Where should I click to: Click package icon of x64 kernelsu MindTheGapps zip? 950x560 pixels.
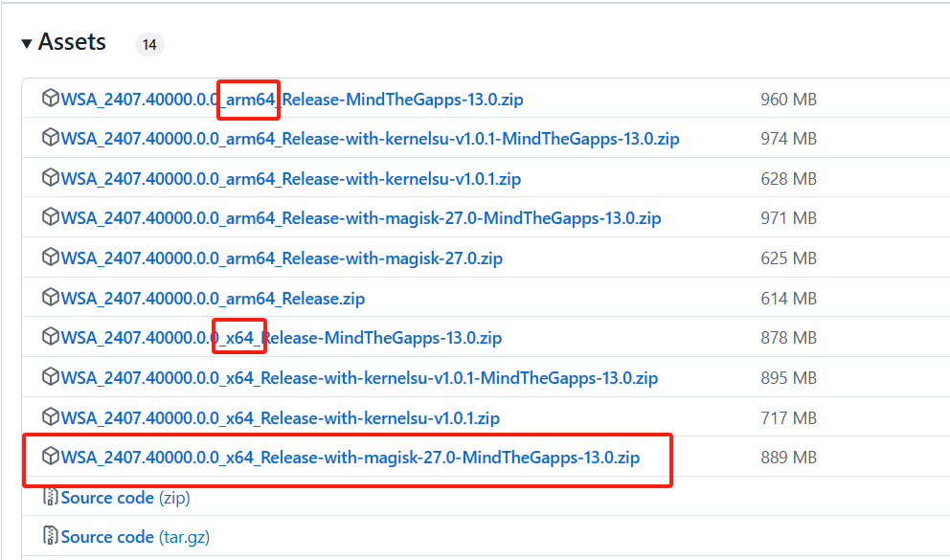pyautogui.click(x=51, y=376)
